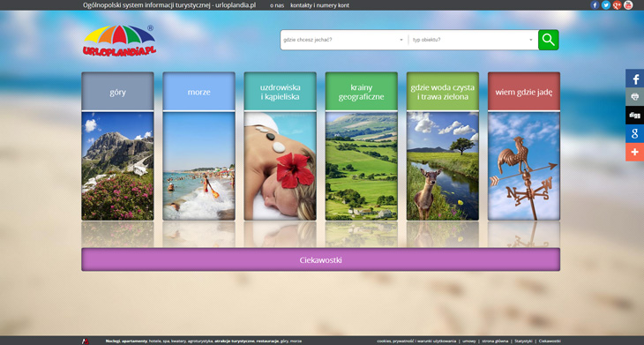Open the Google+ icon in the top bar
The width and height of the screenshot is (644, 345).
617,5
